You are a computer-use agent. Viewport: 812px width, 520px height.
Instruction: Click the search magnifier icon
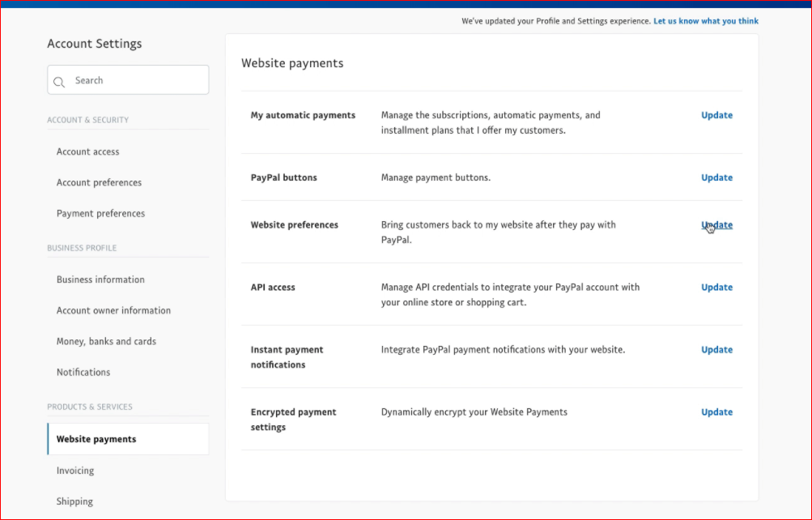59,82
